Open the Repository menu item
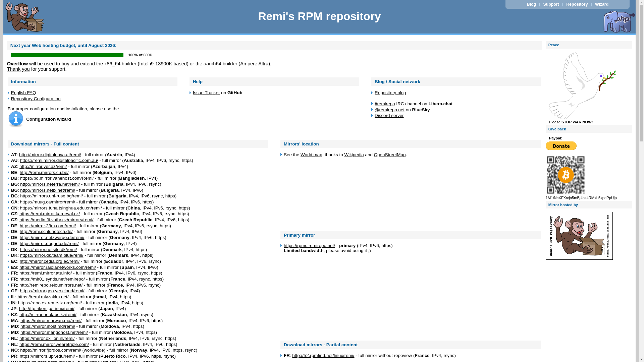The image size is (644, 362). pyautogui.click(x=577, y=4)
